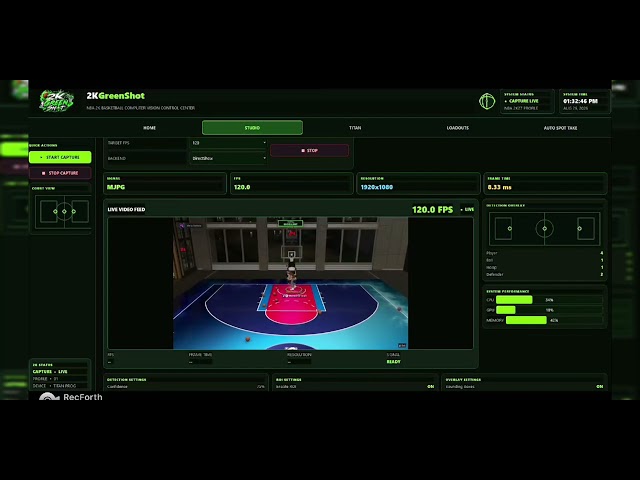640x480 pixels.
Task: Click the center marker in the sidebar Court View
Action: (64, 211)
